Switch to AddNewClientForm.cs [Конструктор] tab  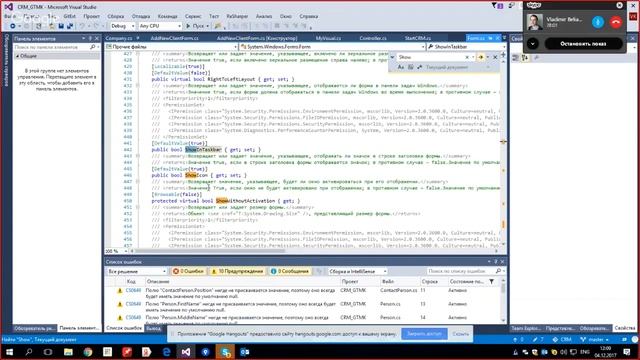[x=257, y=38]
